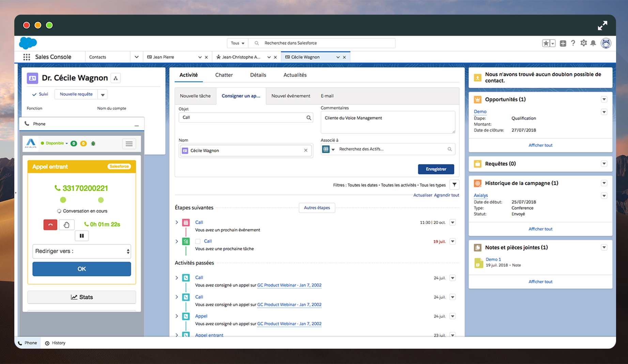Expand the Opportunités card actions menu

(604, 99)
